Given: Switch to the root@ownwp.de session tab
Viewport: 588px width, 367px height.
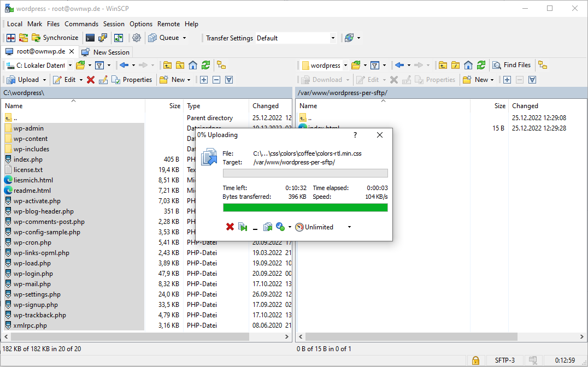Looking at the screenshot, I should [x=40, y=51].
